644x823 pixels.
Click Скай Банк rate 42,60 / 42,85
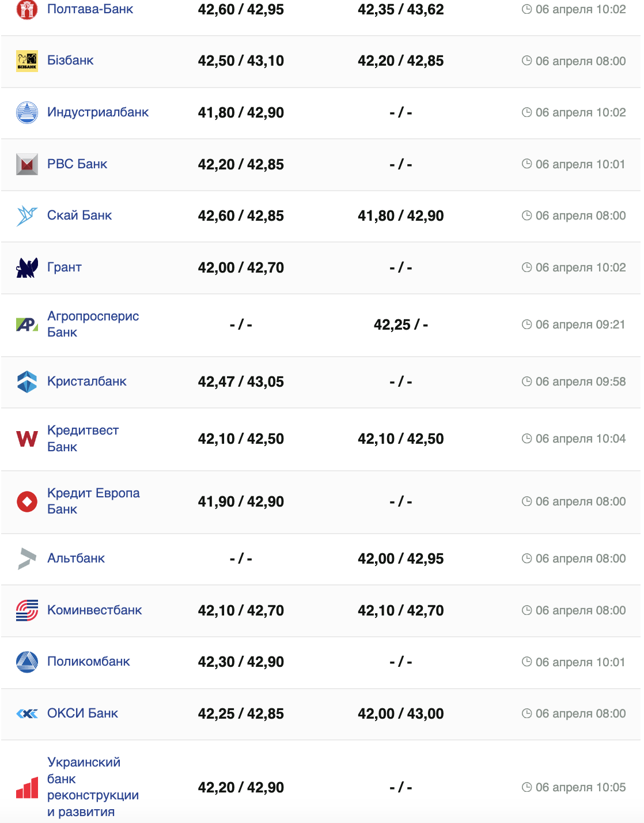pos(241,216)
